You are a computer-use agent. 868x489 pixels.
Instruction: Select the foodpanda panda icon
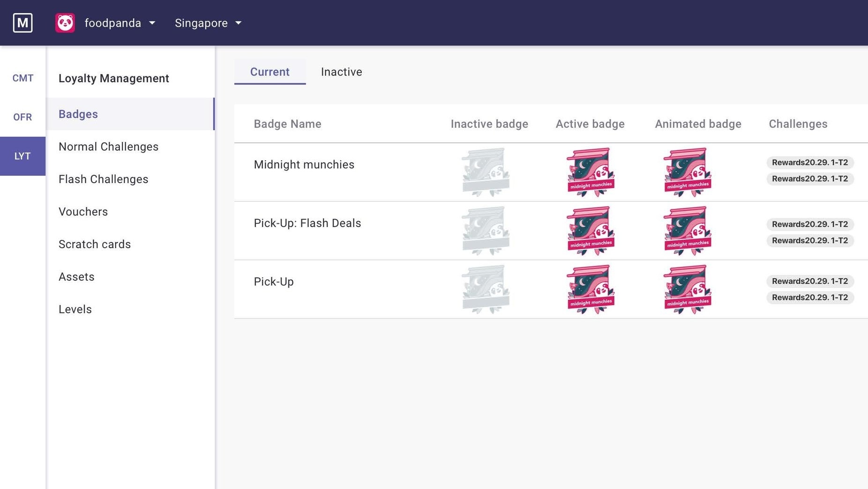click(65, 22)
